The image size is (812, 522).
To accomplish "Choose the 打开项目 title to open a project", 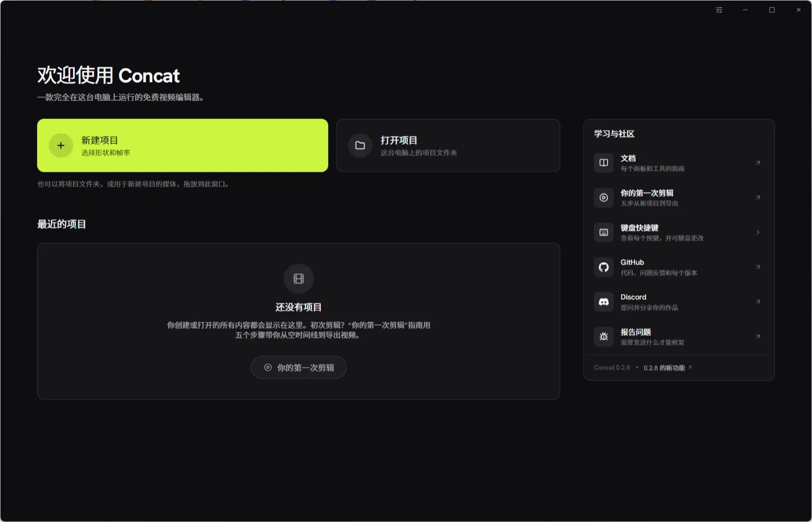I will click(399, 140).
